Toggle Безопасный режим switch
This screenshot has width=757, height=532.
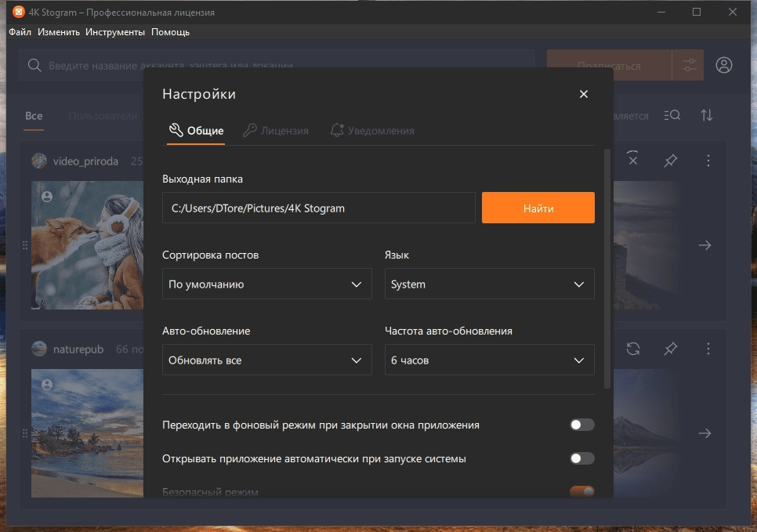[x=581, y=491]
